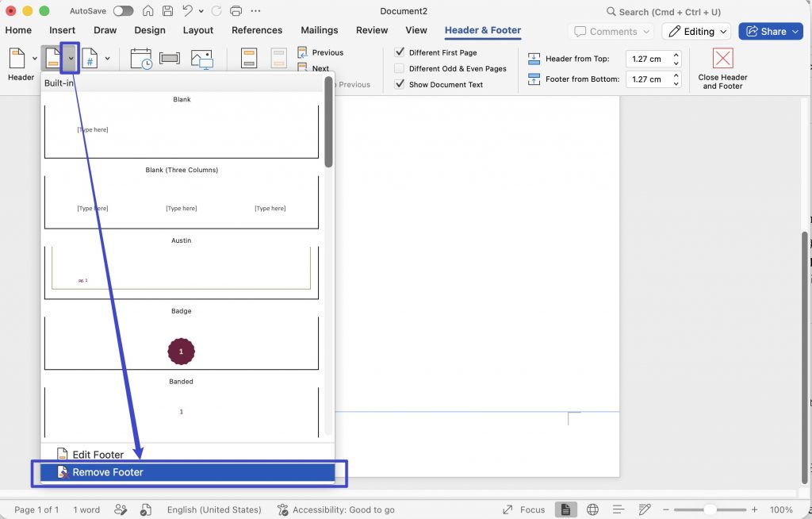Switch to Outline view icon

click(x=619, y=509)
